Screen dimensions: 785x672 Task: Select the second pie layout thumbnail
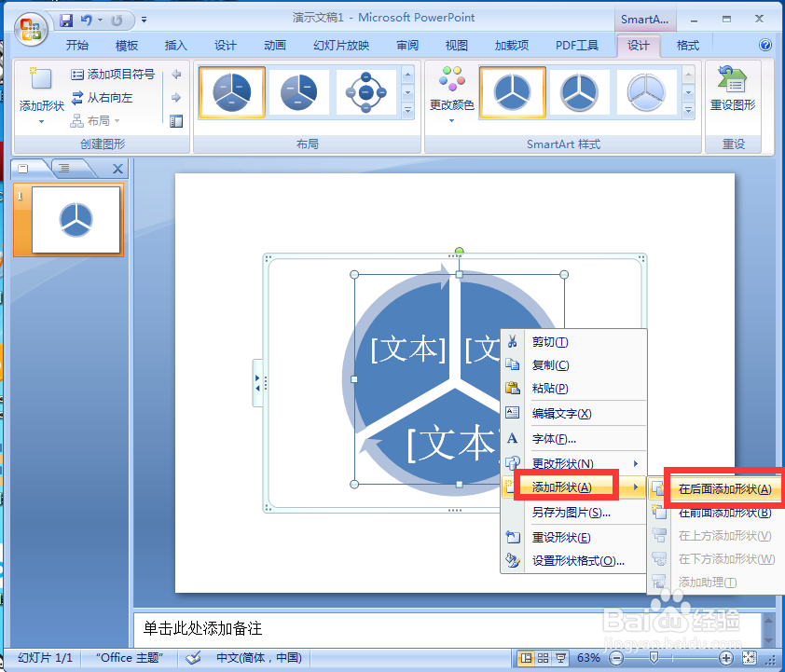299,92
